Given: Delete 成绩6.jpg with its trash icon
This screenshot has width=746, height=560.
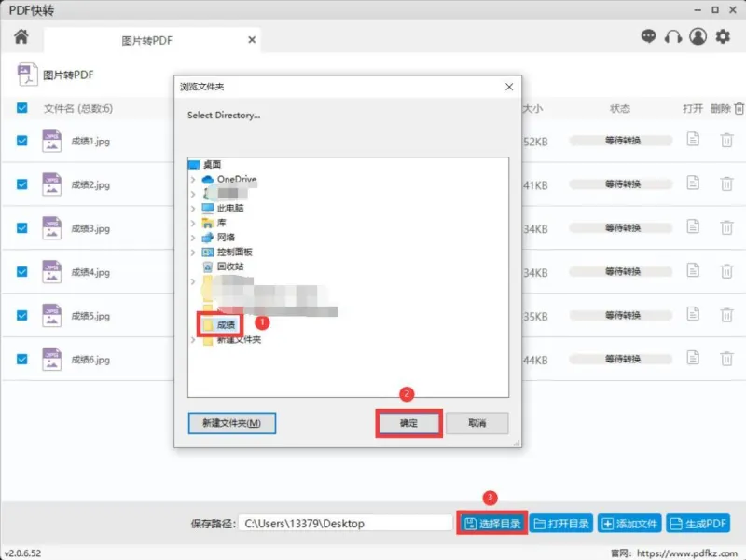Looking at the screenshot, I should [726, 359].
